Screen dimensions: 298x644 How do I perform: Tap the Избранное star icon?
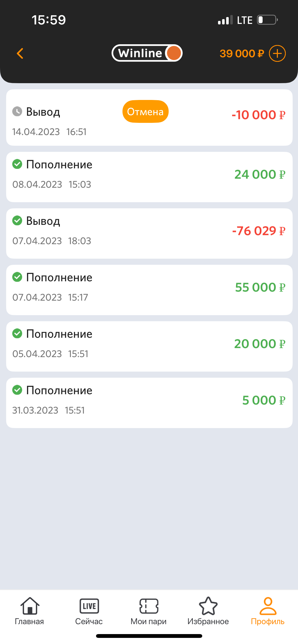(x=208, y=606)
